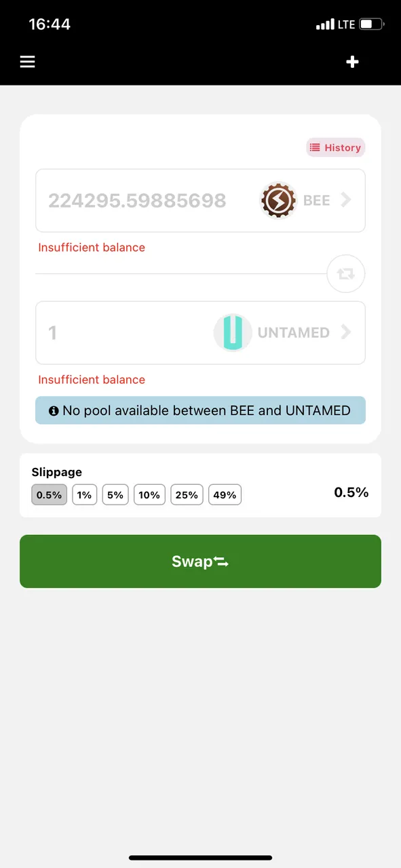Click the info icon in pool notice

54,411
